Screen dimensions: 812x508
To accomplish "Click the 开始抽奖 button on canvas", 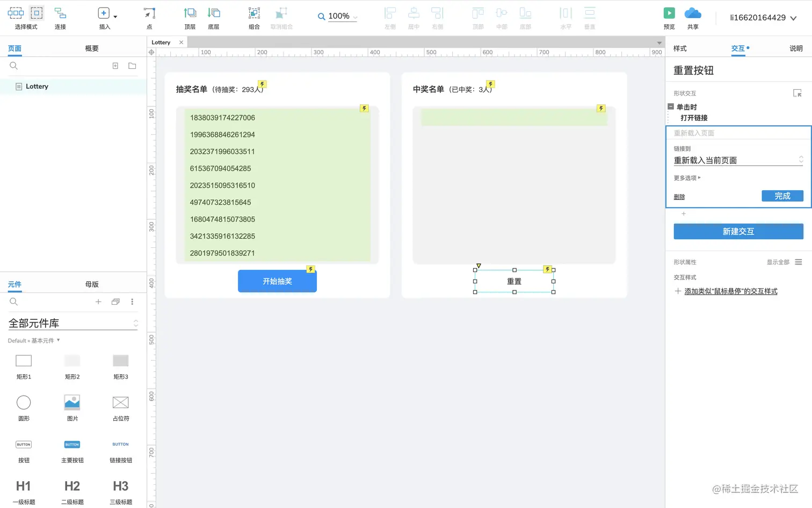I will (277, 281).
